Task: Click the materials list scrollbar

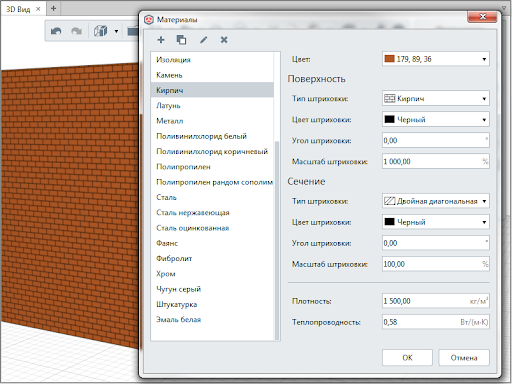Action: point(277,240)
